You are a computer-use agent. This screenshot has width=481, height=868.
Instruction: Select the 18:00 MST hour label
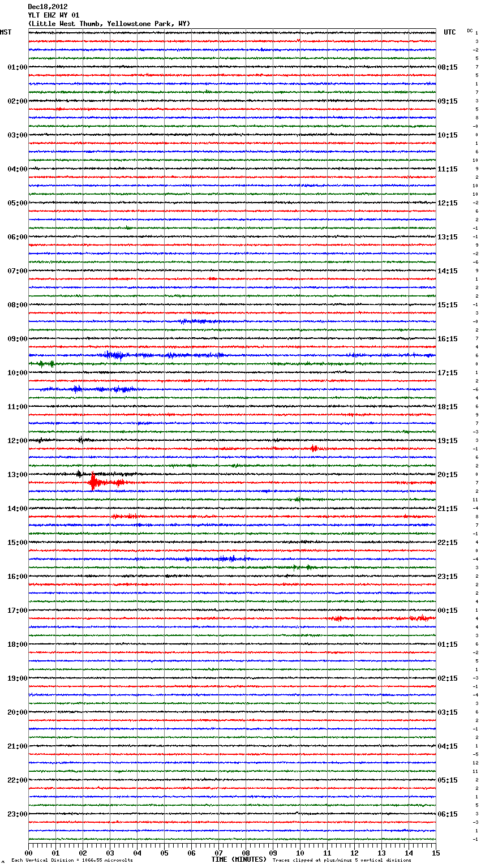tap(18, 644)
